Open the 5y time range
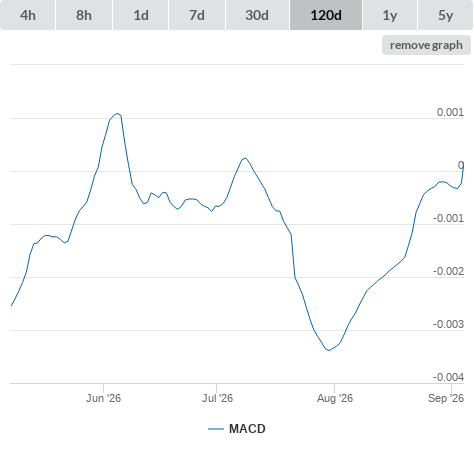The image size is (474, 455). point(445,15)
